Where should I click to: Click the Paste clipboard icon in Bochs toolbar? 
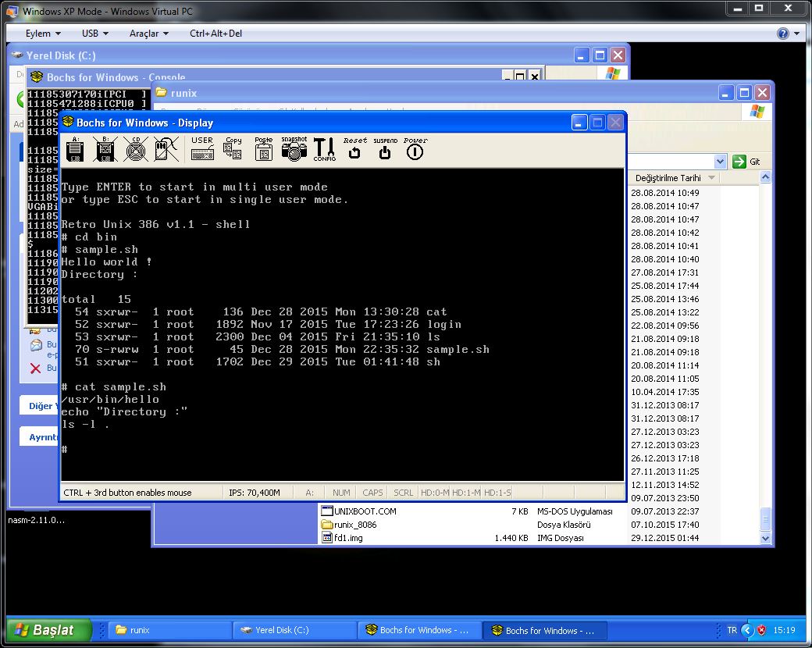coord(264,148)
